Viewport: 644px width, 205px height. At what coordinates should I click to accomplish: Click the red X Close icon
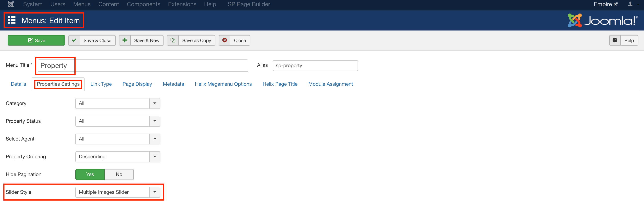coord(225,40)
